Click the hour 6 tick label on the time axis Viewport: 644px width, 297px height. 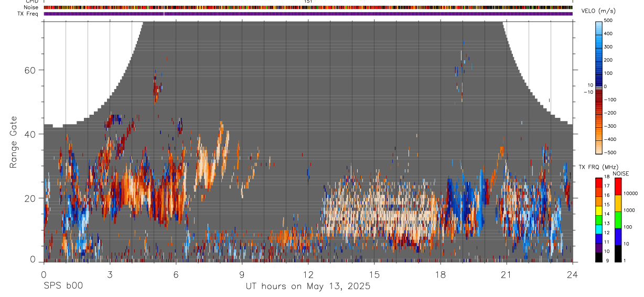tap(176, 274)
